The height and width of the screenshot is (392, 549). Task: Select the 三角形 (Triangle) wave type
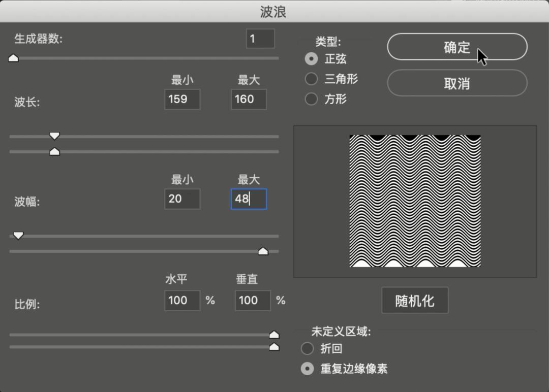[311, 79]
